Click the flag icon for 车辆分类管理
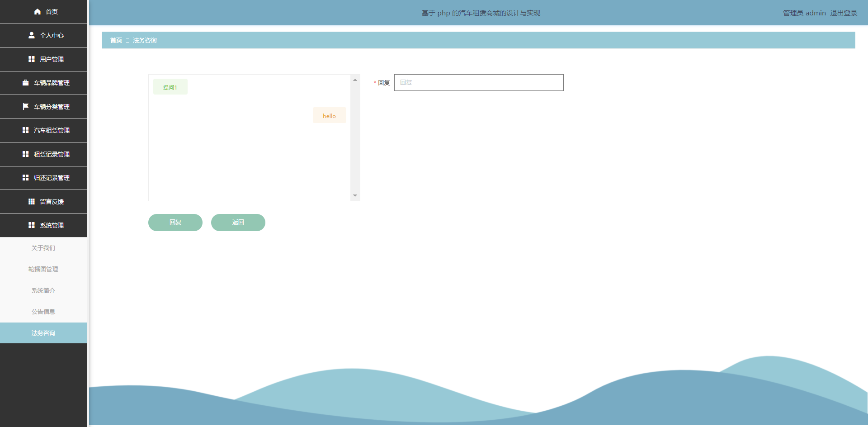Image resolution: width=868 pixels, height=427 pixels. point(26,107)
